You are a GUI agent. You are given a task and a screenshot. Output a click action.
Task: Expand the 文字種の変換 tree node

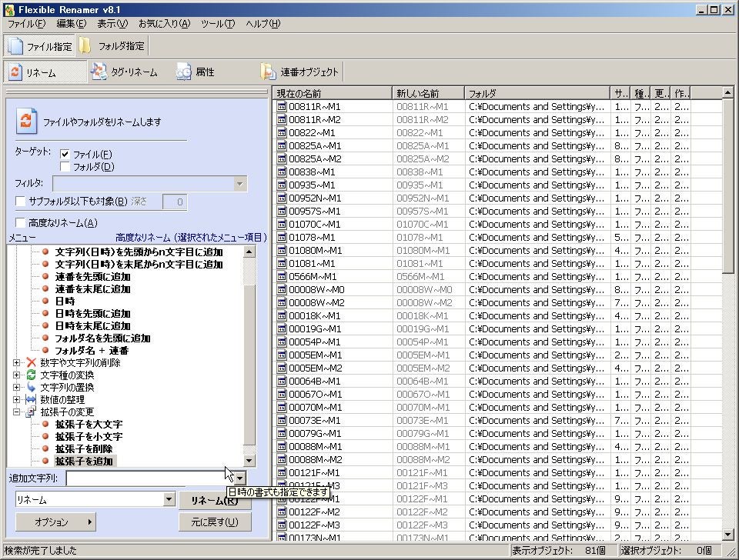pos(16,375)
